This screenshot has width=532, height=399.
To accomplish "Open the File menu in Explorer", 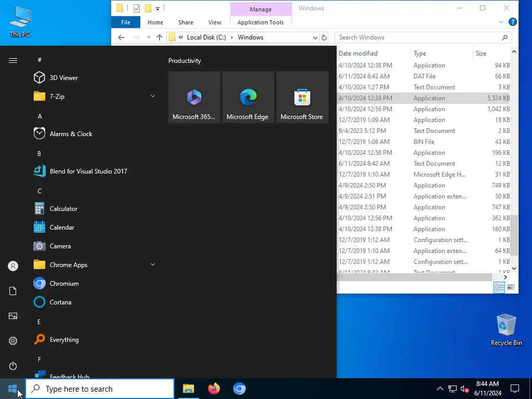I will tap(126, 22).
